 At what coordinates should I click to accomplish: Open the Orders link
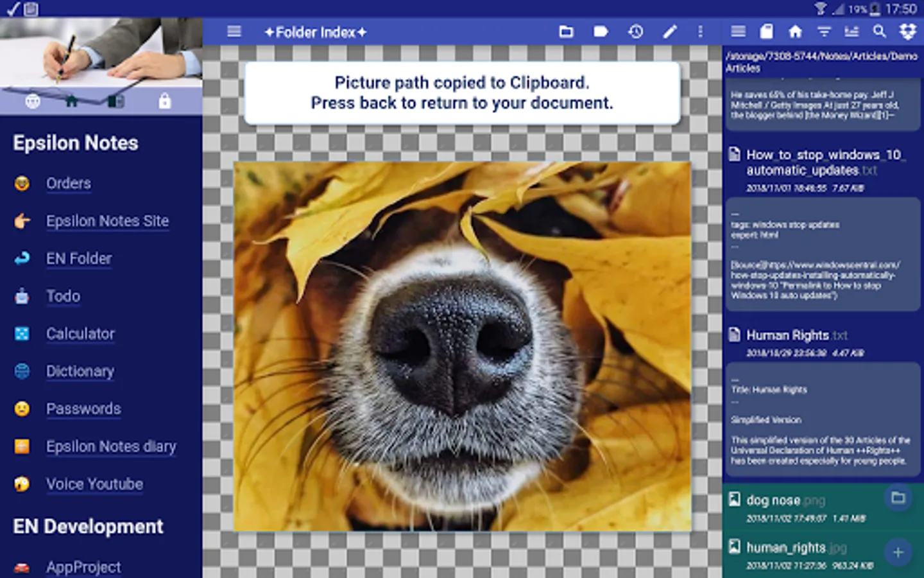click(x=69, y=184)
